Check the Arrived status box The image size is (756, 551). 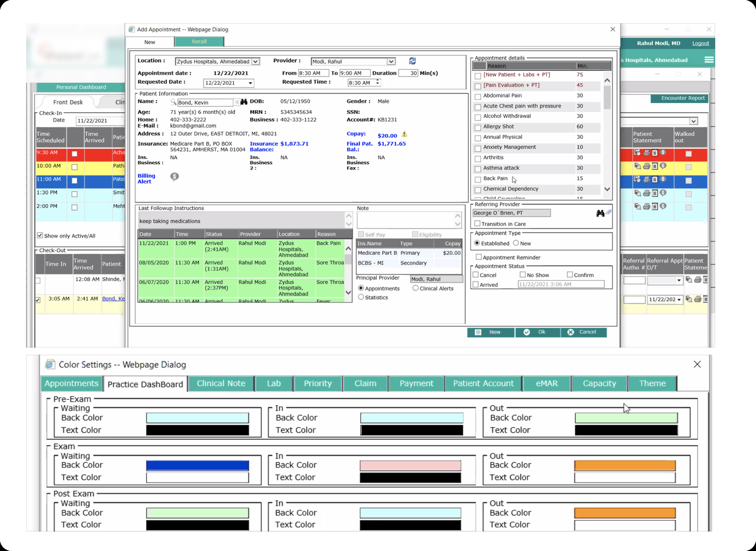(476, 284)
